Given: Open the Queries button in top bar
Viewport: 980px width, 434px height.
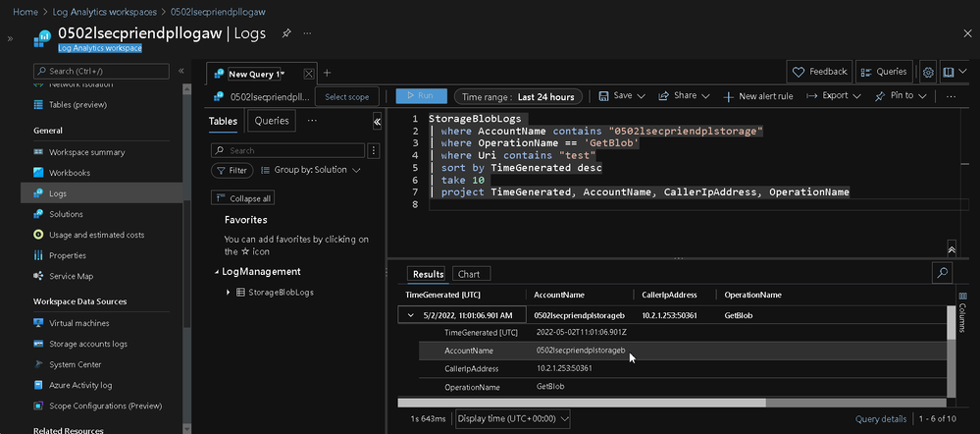Looking at the screenshot, I should click(884, 72).
